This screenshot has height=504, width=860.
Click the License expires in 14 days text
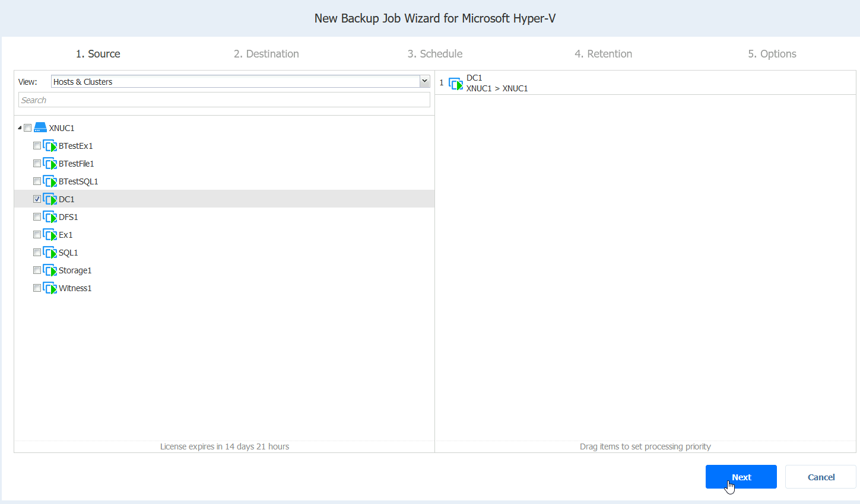click(x=224, y=446)
